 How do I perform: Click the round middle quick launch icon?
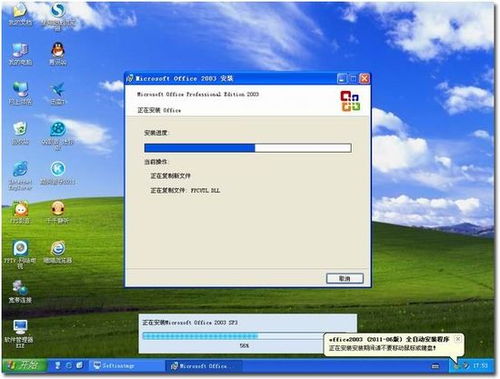coord(68,365)
